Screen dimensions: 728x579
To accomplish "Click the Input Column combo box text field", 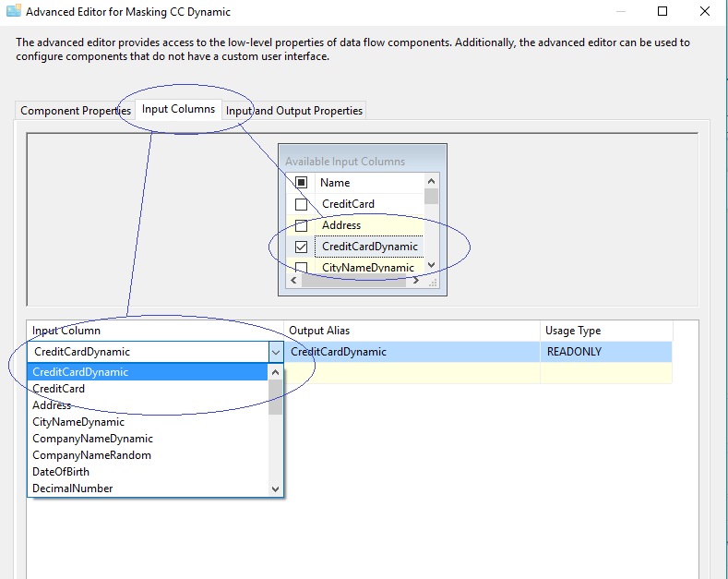I will click(149, 352).
